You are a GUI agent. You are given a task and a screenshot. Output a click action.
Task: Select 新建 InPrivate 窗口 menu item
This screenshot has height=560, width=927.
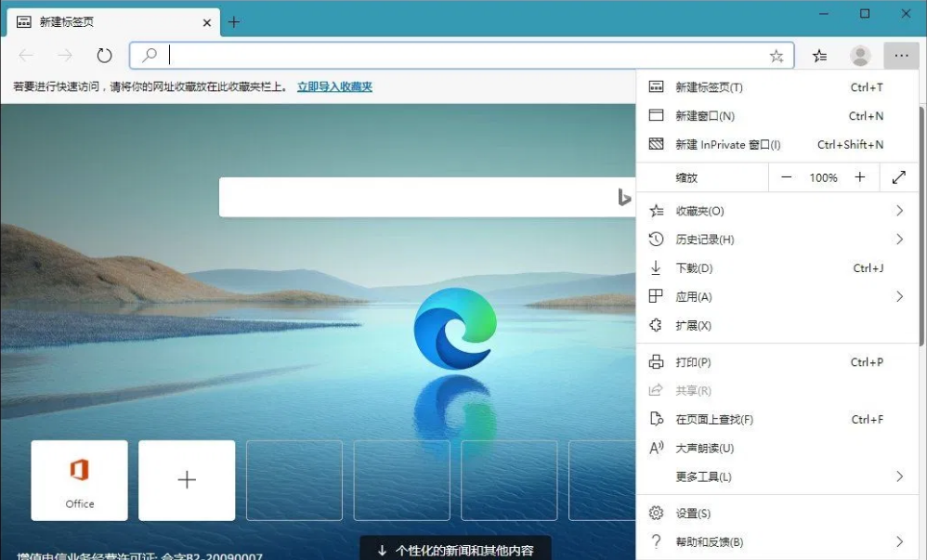pos(727,145)
